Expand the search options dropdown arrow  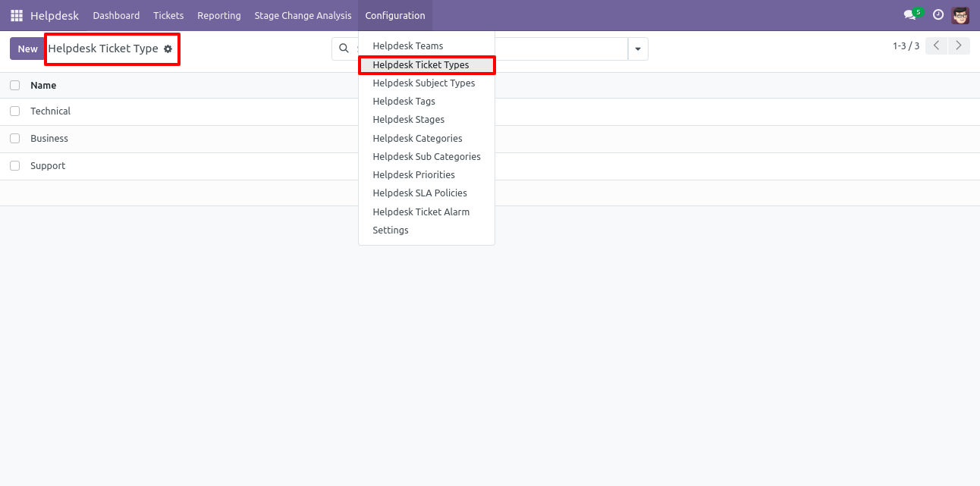click(638, 49)
